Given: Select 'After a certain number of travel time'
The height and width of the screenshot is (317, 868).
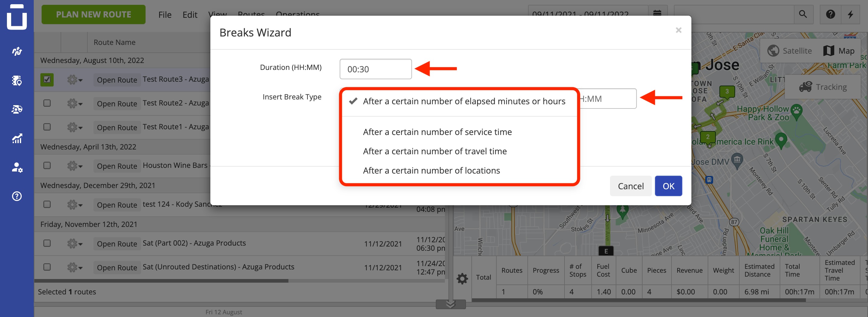Looking at the screenshot, I should point(459,151).
